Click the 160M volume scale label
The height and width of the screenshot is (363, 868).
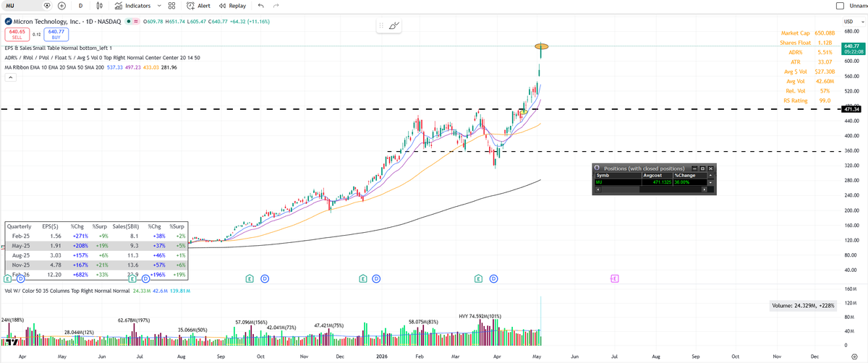pyautogui.click(x=851, y=289)
